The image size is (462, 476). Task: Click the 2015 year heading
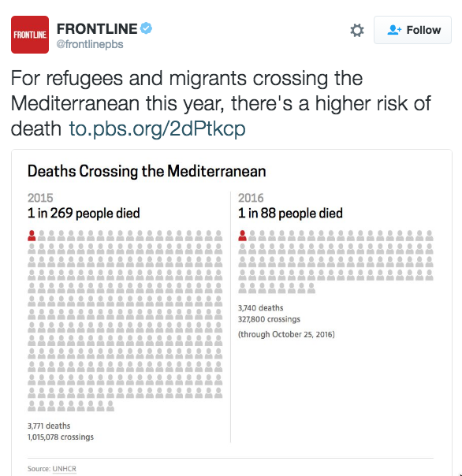click(40, 198)
